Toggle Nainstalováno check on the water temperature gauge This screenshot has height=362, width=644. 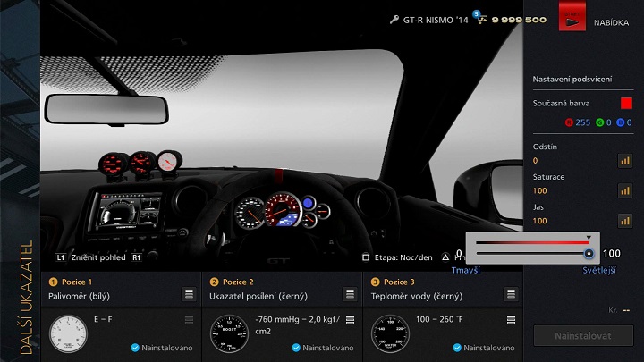[457, 348]
